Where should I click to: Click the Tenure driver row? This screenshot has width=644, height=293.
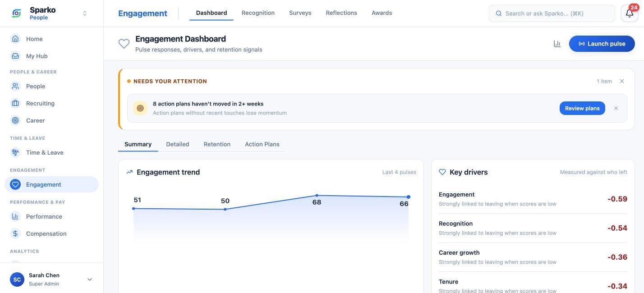[533, 286]
